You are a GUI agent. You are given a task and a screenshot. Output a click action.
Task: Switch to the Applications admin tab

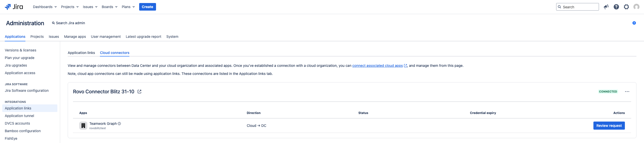coord(15,37)
